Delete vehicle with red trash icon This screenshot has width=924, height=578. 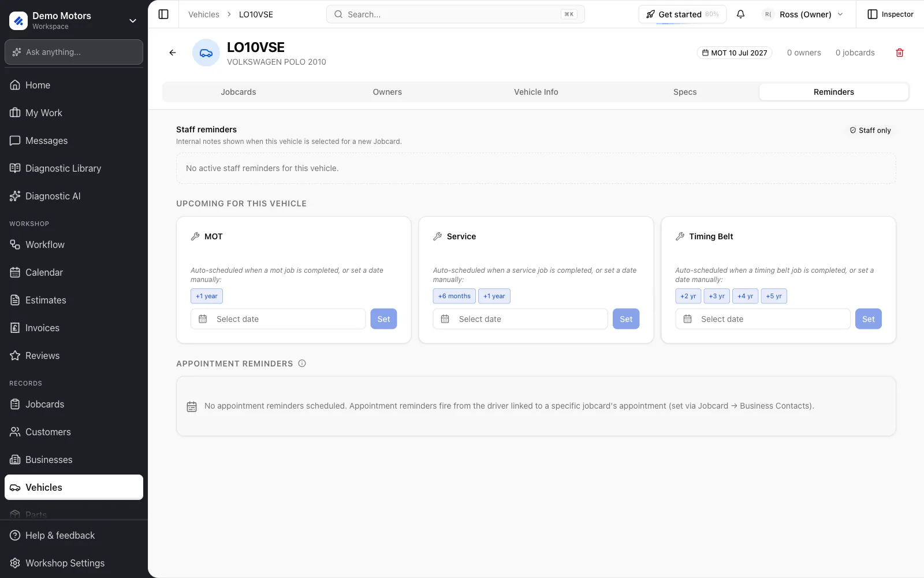pos(899,53)
